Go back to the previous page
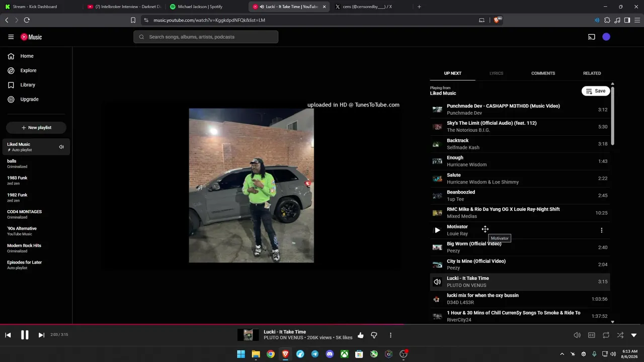 pyautogui.click(x=7, y=20)
